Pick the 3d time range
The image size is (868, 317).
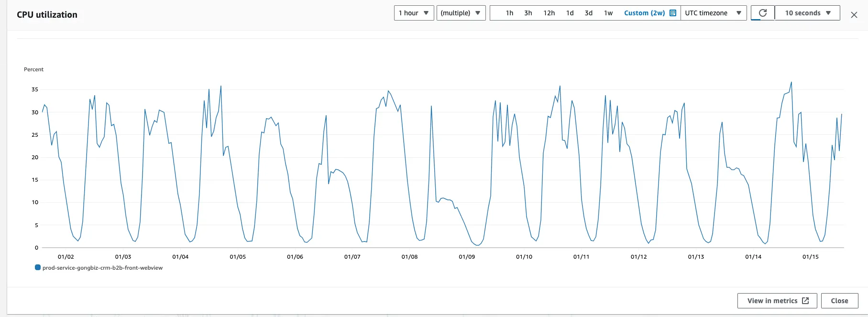click(589, 13)
